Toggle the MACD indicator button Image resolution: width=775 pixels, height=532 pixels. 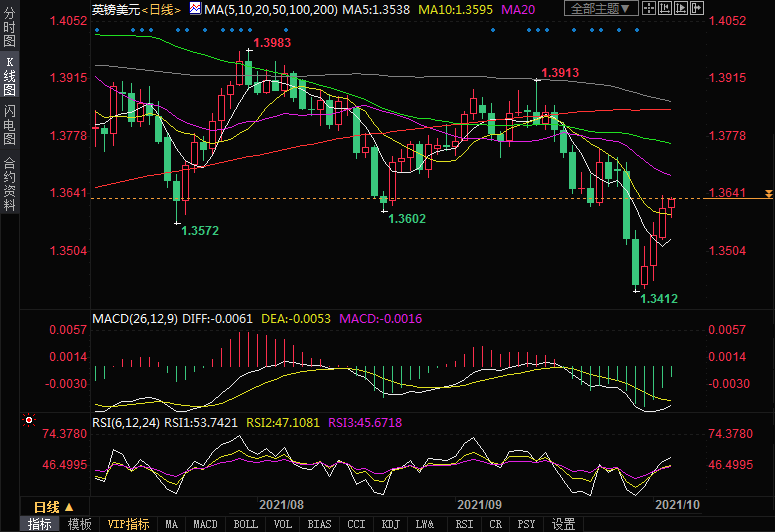pos(205,524)
